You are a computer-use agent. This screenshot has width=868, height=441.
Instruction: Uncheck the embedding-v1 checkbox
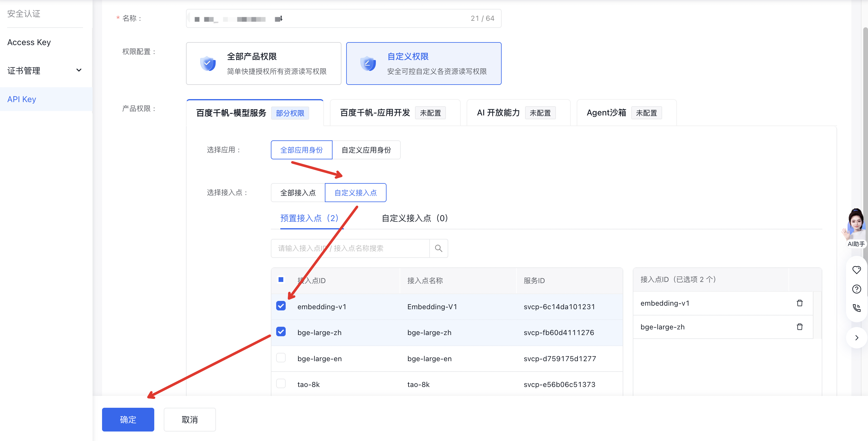281,306
